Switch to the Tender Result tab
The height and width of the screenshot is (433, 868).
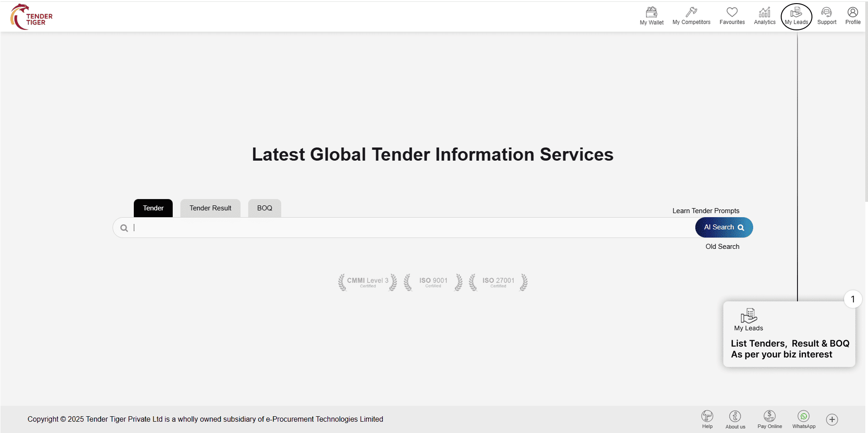click(x=210, y=208)
